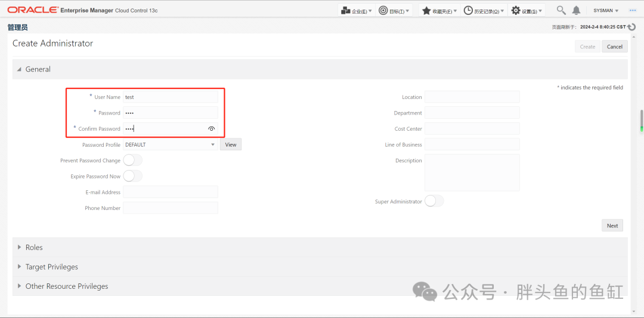
Task: Click the History clock icon
Action: [468, 10]
